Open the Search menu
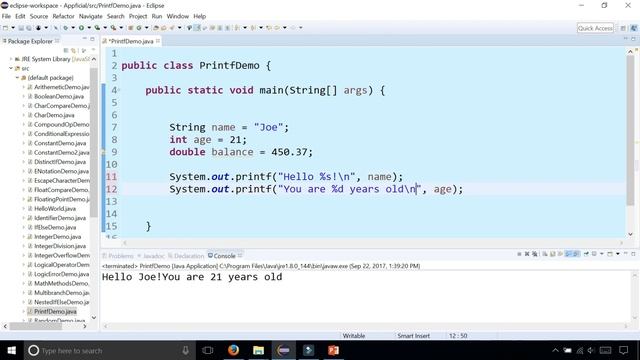The height and width of the screenshot is (360, 640). [116, 16]
